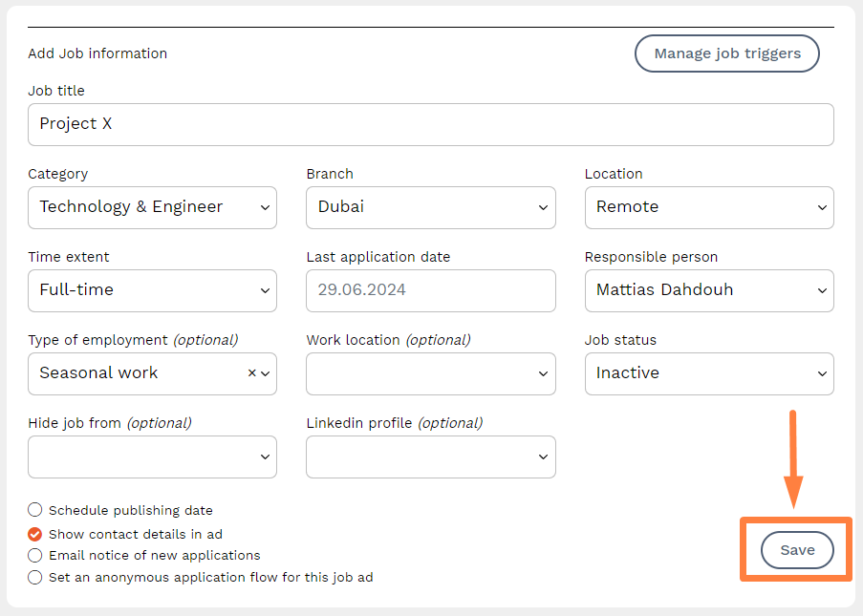Click the Job title input field
Viewport: 863px width, 616px height.
pos(430,124)
